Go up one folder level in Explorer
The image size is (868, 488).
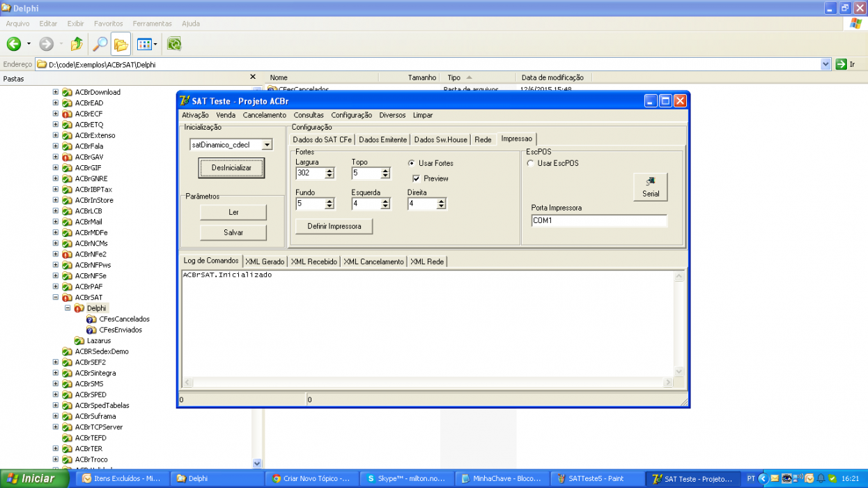[x=77, y=44]
